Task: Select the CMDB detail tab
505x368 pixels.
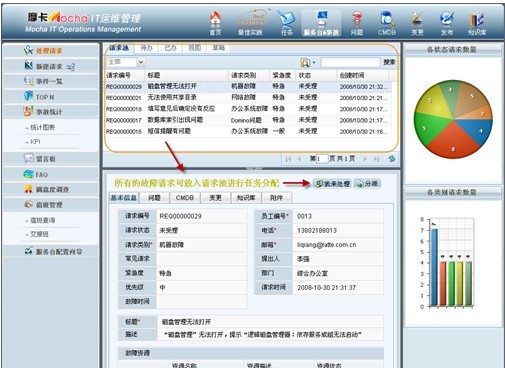Action: (185, 198)
